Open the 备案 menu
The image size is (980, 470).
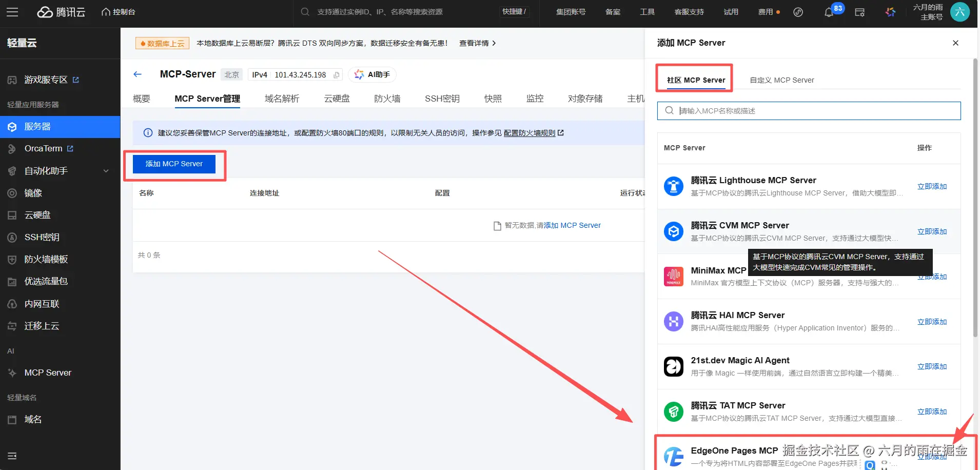pyautogui.click(x=613, y=12)
